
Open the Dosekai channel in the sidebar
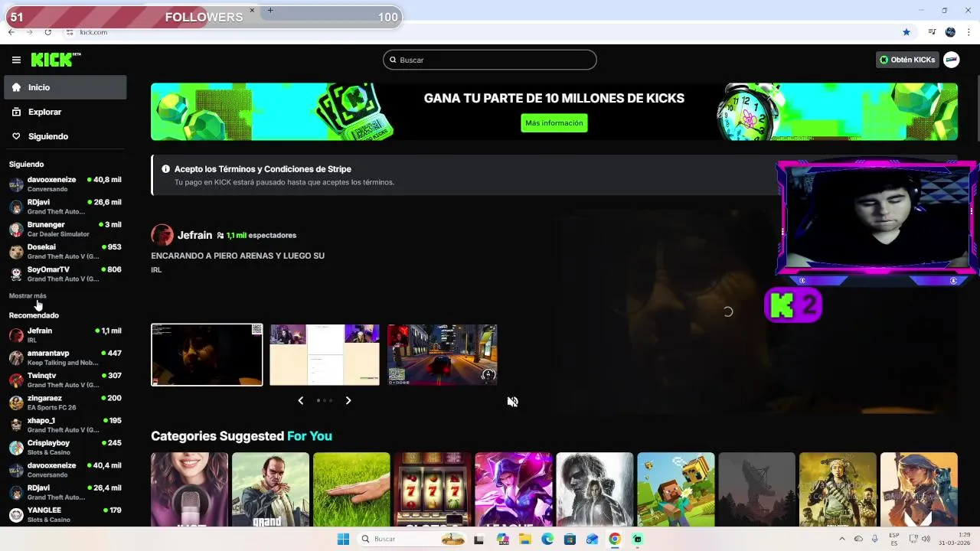point(65,251)
